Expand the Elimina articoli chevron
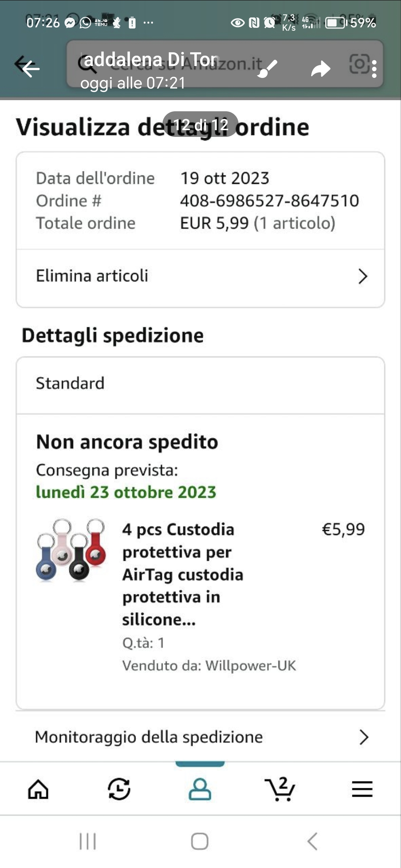Screen dimensions: 401x868 pos(363,276)
